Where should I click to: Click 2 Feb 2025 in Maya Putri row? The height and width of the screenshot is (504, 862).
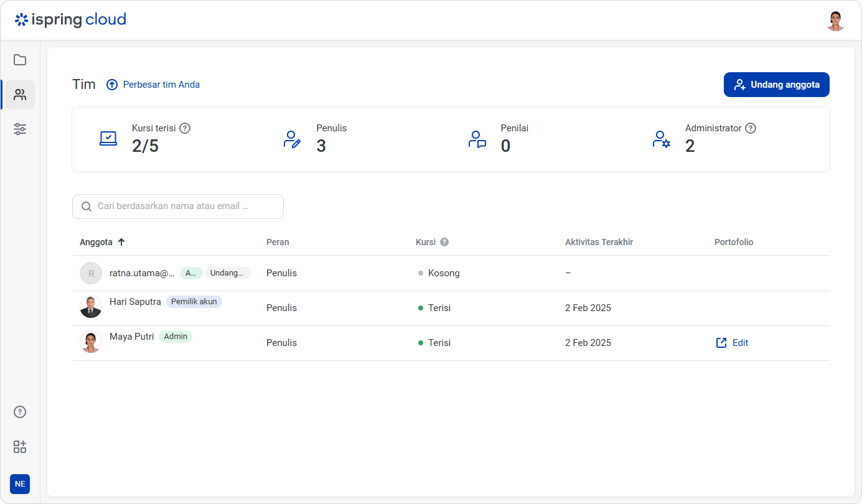point(588,343)
